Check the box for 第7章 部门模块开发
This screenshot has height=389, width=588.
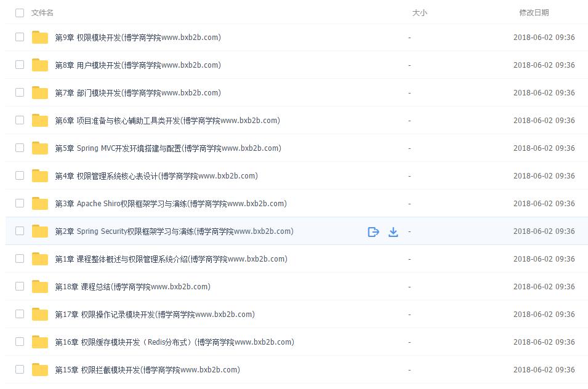[x=20, y=92]
